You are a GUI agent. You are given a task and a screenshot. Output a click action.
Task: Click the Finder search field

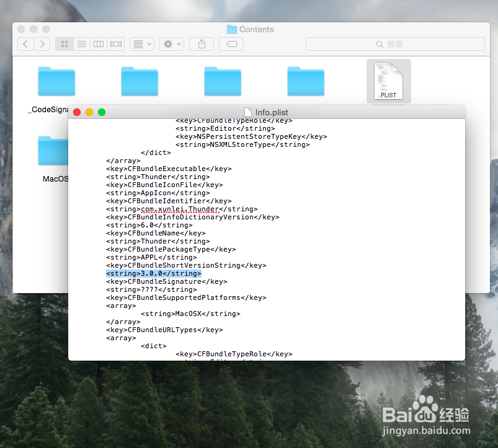pos(395,44)
